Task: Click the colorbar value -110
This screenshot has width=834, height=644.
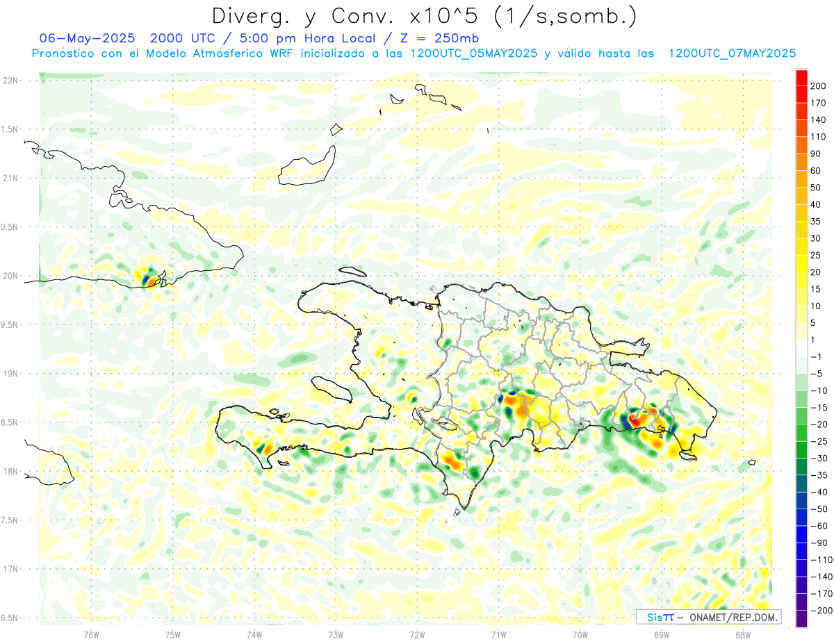Action: pyautogui.click(x=820, y=560)
